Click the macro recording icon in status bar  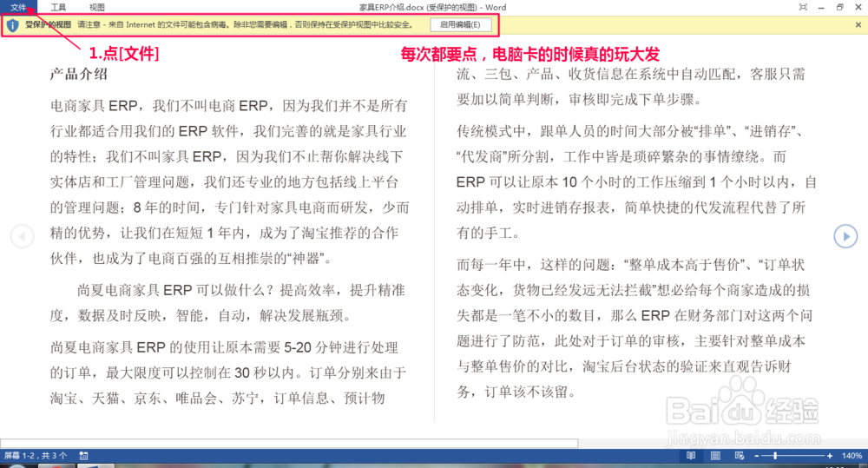[83, 455]
